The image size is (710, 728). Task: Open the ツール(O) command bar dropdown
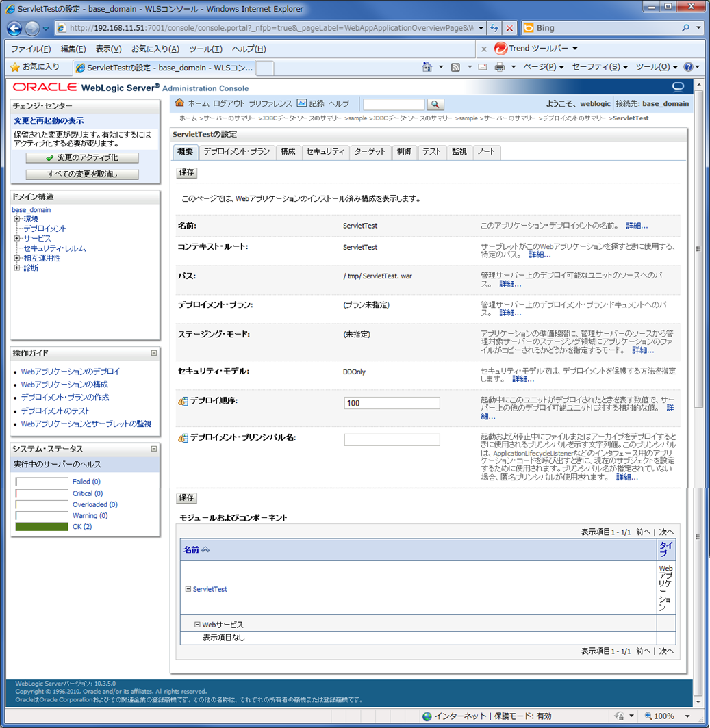point(656,67)
